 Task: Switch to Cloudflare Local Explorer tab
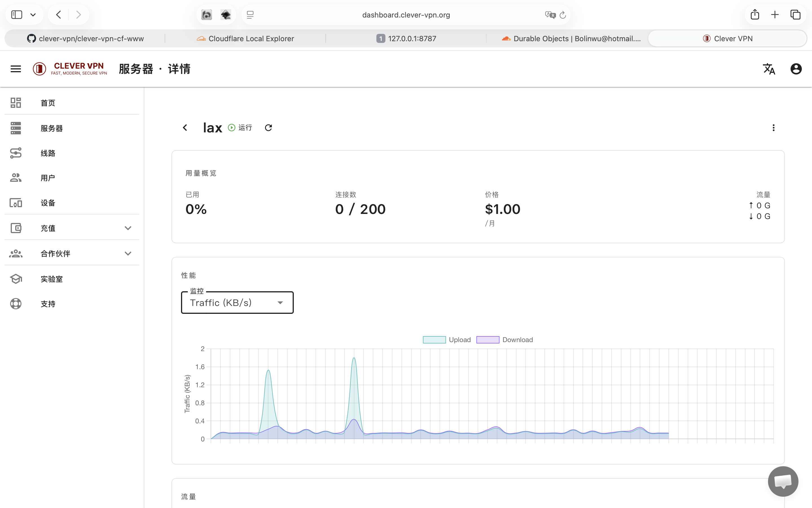tap(245, 39)
